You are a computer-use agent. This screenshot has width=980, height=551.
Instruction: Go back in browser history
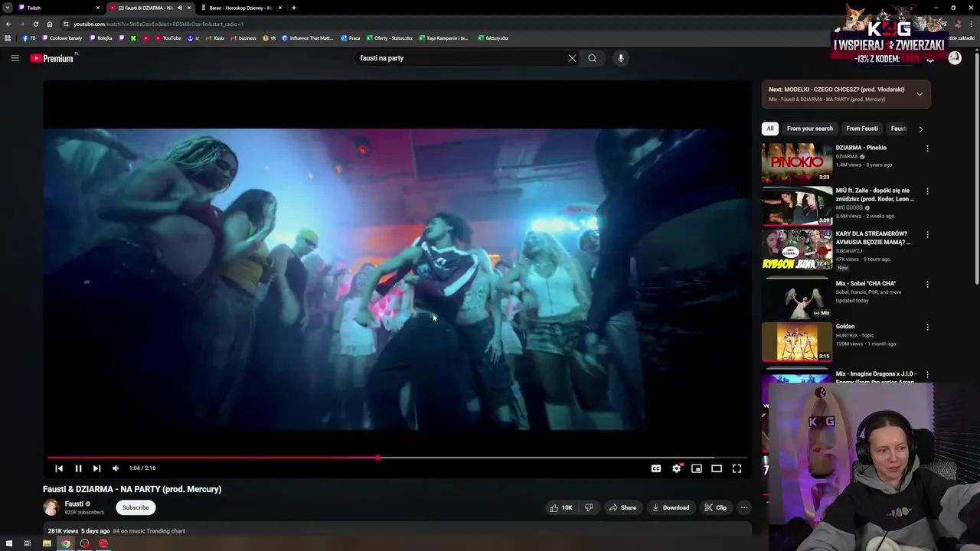coord(8,24)
